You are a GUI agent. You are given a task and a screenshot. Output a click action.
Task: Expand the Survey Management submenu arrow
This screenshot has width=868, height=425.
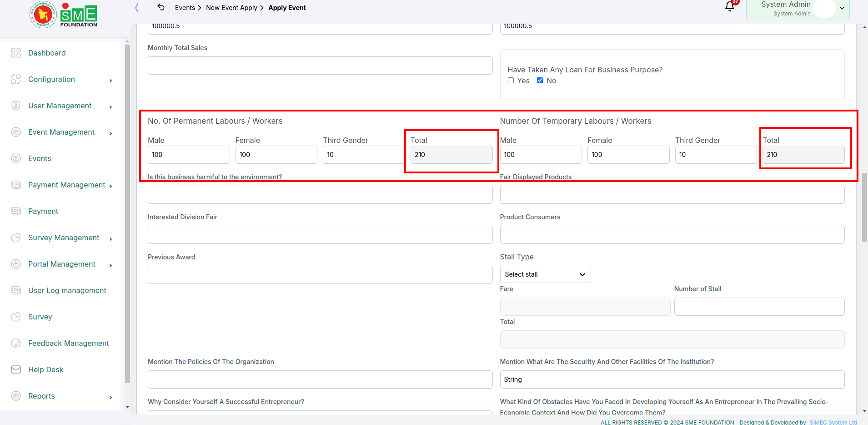click(x=111, y=239)
